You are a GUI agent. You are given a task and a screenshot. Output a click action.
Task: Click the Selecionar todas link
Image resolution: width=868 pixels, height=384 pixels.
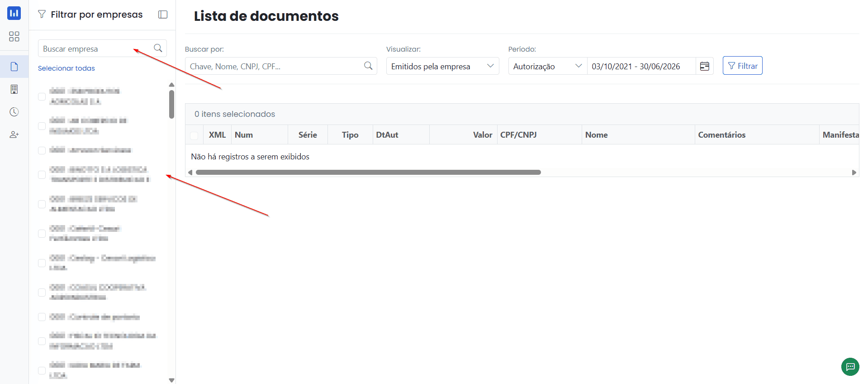click(66, 68)
